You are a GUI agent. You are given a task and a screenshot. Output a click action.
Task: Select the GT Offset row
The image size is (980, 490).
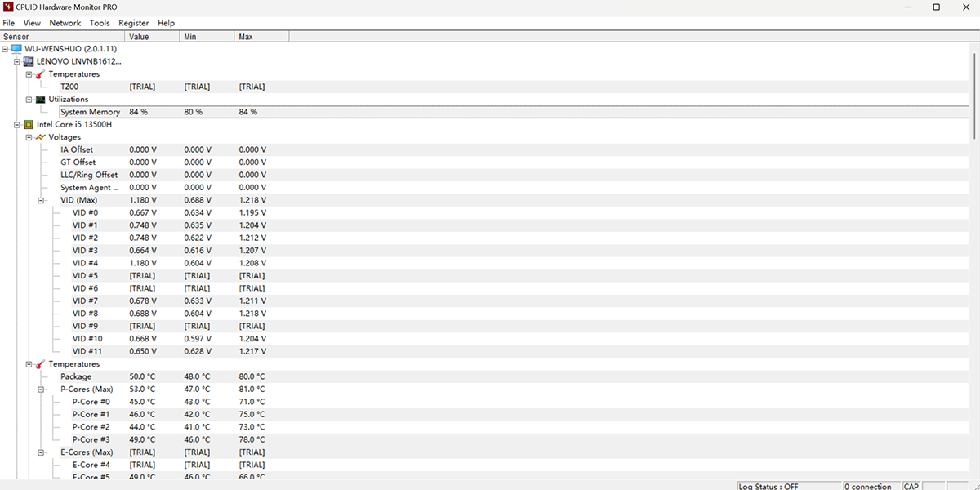[514, 163]
